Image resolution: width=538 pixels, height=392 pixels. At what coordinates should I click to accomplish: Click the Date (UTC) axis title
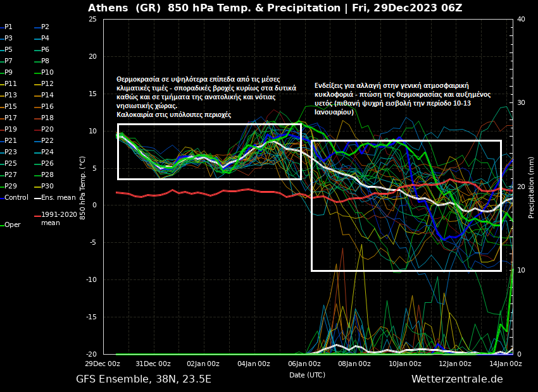307,375
